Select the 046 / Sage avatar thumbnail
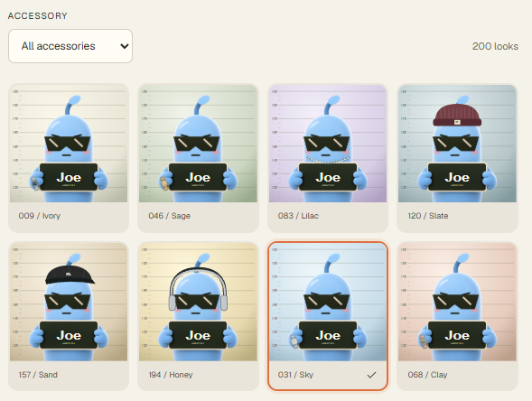Image resolution: width=532 pixels, height=401 pixels. (198, 144)
